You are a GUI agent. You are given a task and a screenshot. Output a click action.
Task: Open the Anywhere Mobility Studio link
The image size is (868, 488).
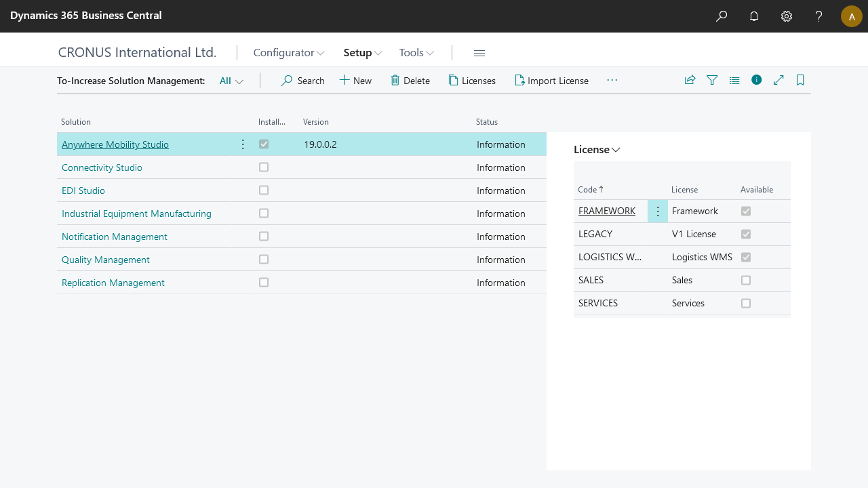115,144
